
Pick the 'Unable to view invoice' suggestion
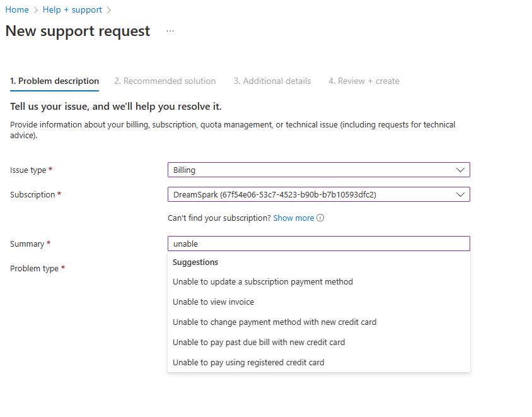(214, 302)
